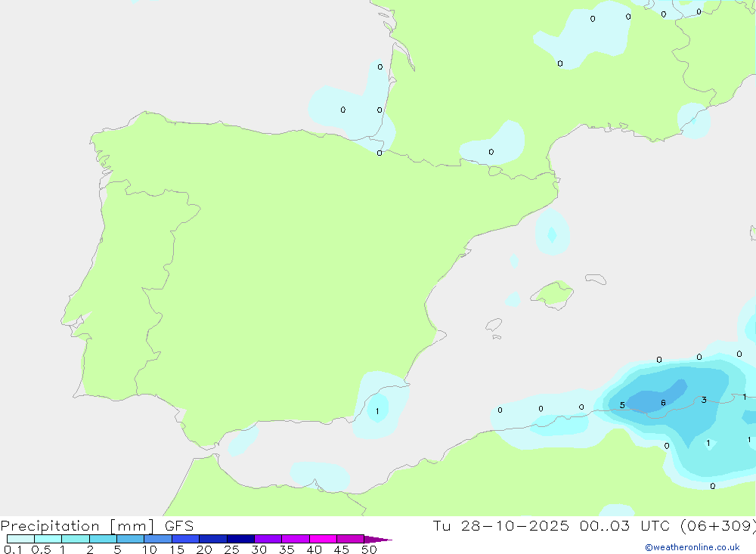Click the '3' precipitation value on the map

[704, 400]
